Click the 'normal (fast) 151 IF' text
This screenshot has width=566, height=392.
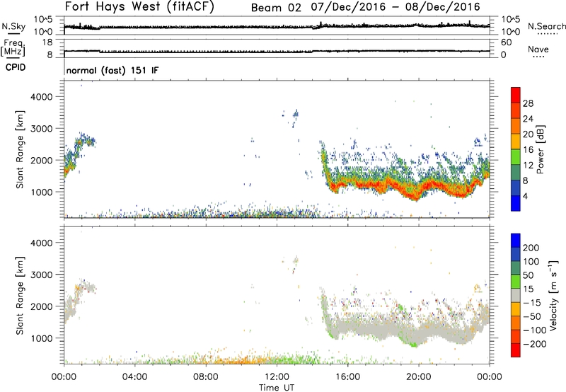112,70
